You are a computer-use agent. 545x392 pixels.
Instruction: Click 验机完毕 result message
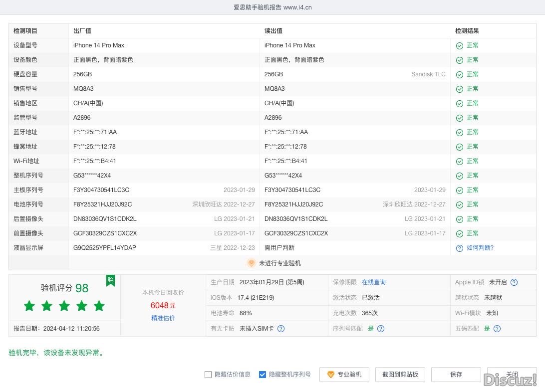(57, 353)
